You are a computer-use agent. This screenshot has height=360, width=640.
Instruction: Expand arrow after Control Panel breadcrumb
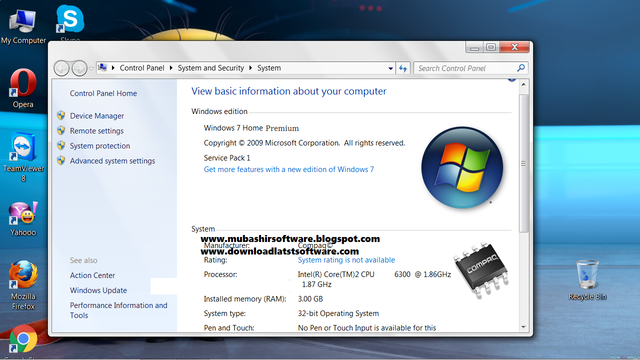(x=171, y=68)
